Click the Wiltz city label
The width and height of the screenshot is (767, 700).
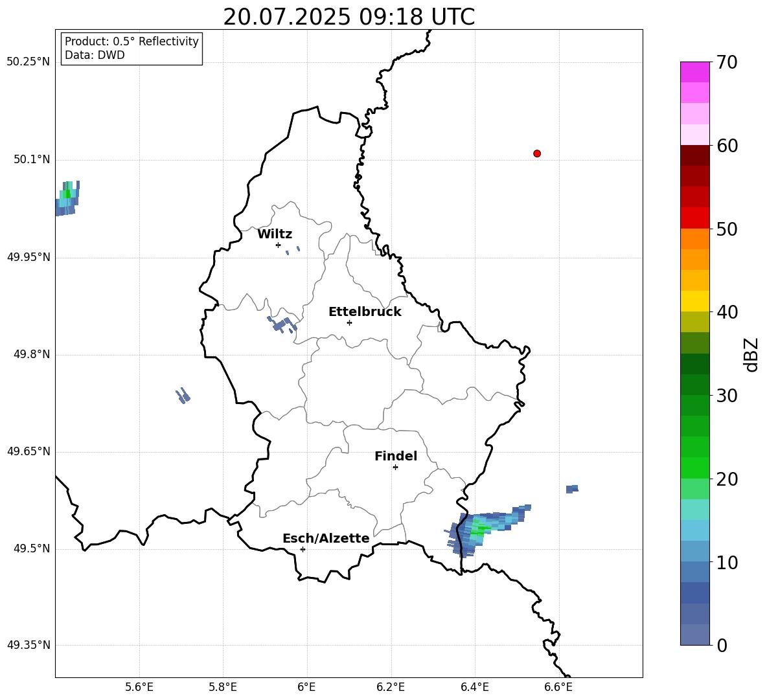pos(275,234)
